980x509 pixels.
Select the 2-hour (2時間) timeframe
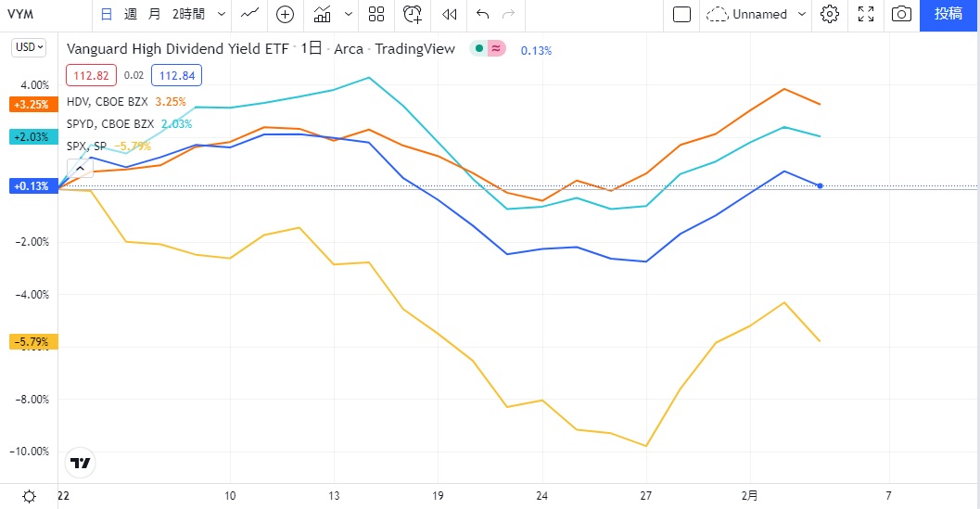click(x=188, y=15)
